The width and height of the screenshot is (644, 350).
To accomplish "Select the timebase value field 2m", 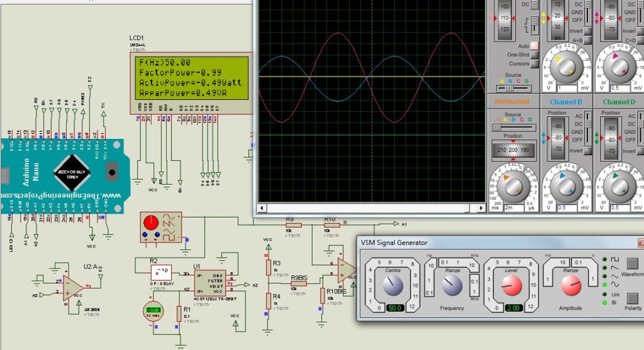I will pyautogui.click(x=515, y=207).
